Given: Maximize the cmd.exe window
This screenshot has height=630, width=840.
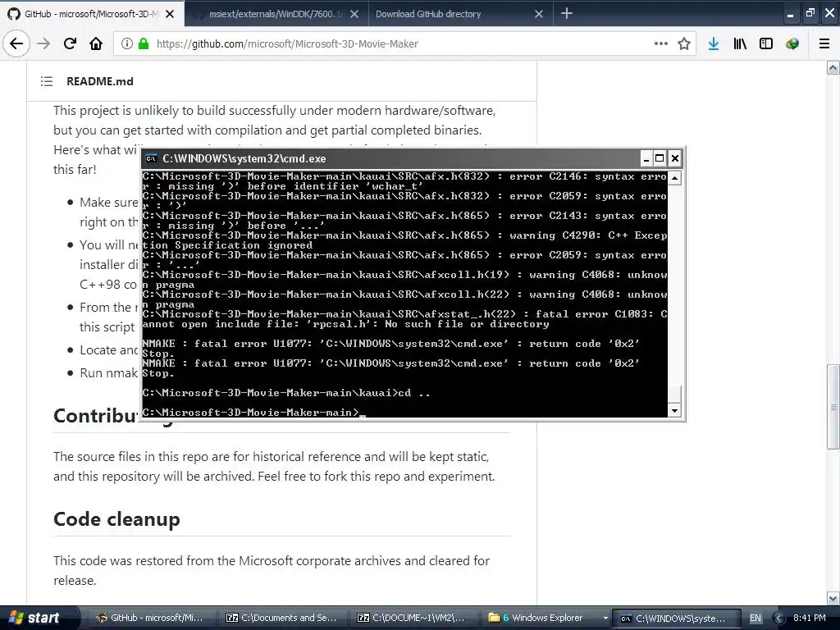Looking at the screenshot, I should tap(660, 158).
